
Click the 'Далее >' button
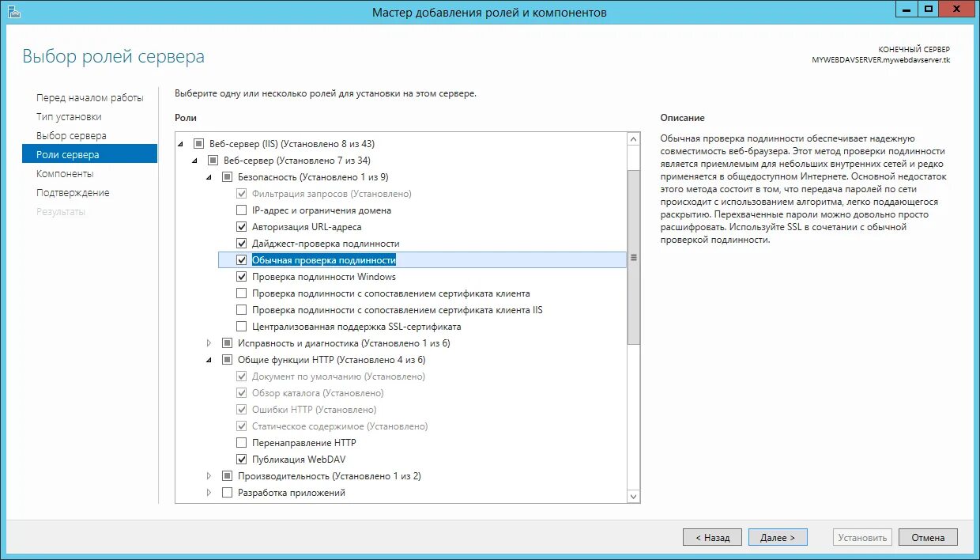(778, 537)
